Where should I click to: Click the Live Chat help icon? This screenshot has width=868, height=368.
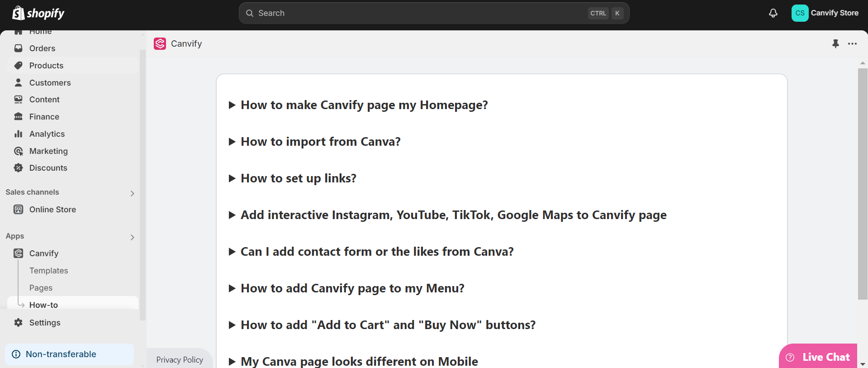790,357
